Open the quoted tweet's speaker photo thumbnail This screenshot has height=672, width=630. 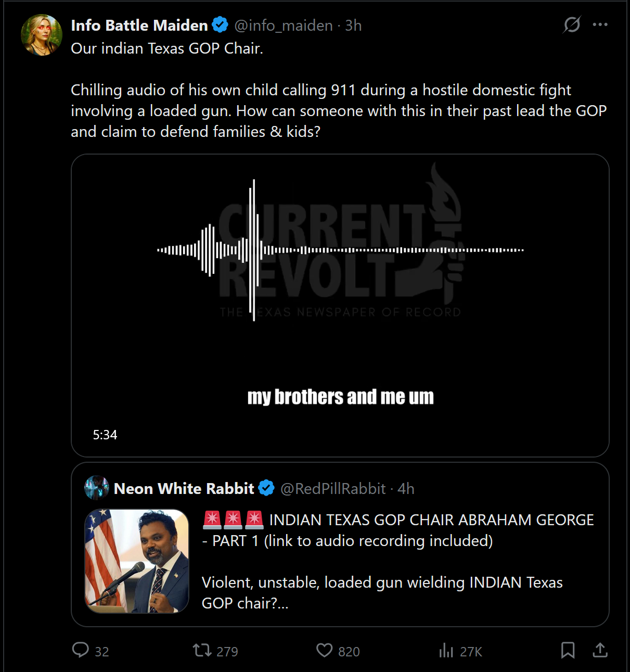137,561
